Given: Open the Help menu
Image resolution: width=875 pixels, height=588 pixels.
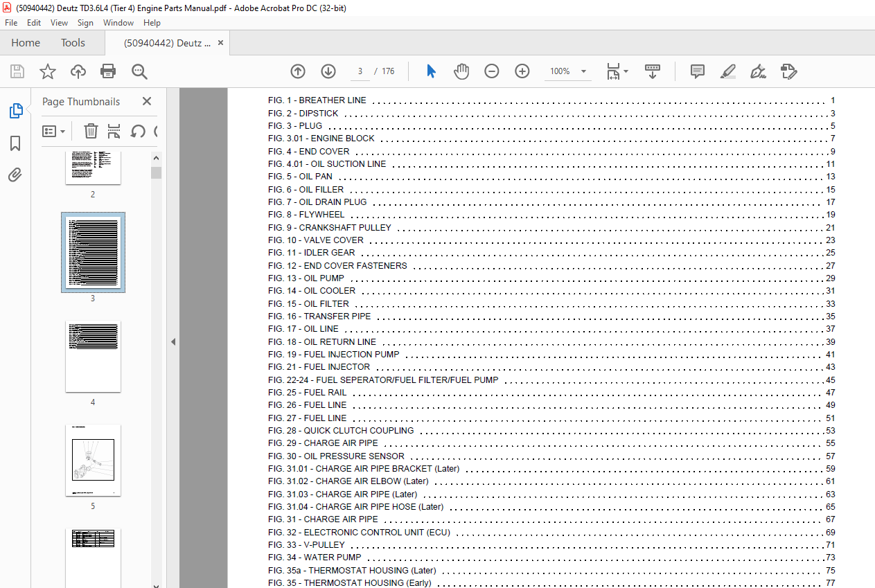Looking at the screenshot, I should coord(152,23).
